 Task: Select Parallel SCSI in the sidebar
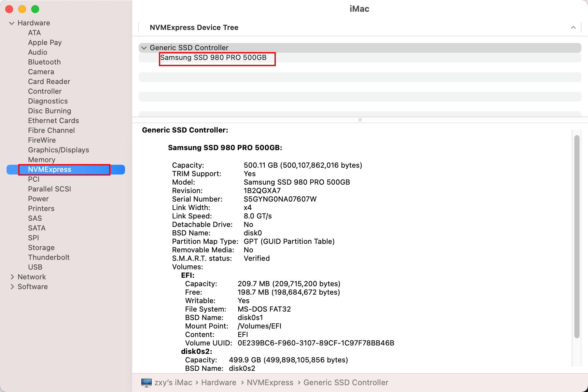click(49, 189)
